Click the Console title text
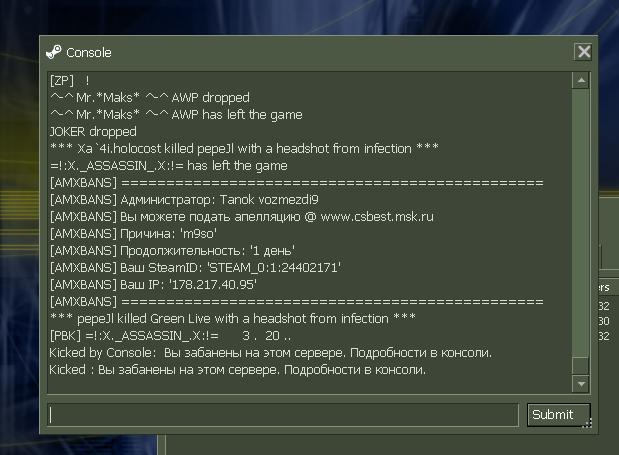 (89, 52)
